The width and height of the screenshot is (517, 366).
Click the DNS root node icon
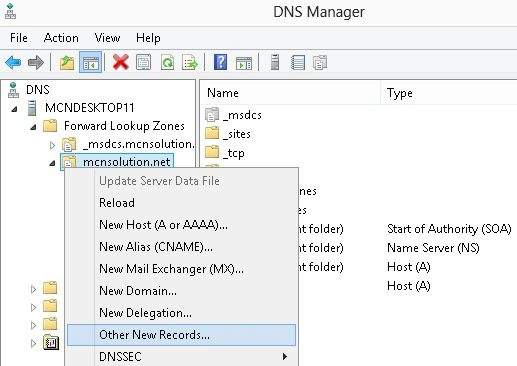[13, 90]
